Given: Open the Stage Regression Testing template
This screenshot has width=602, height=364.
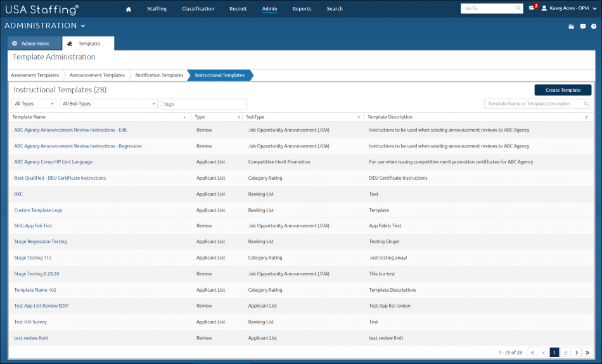Looking at the screenshot, I should click(41, 242).
